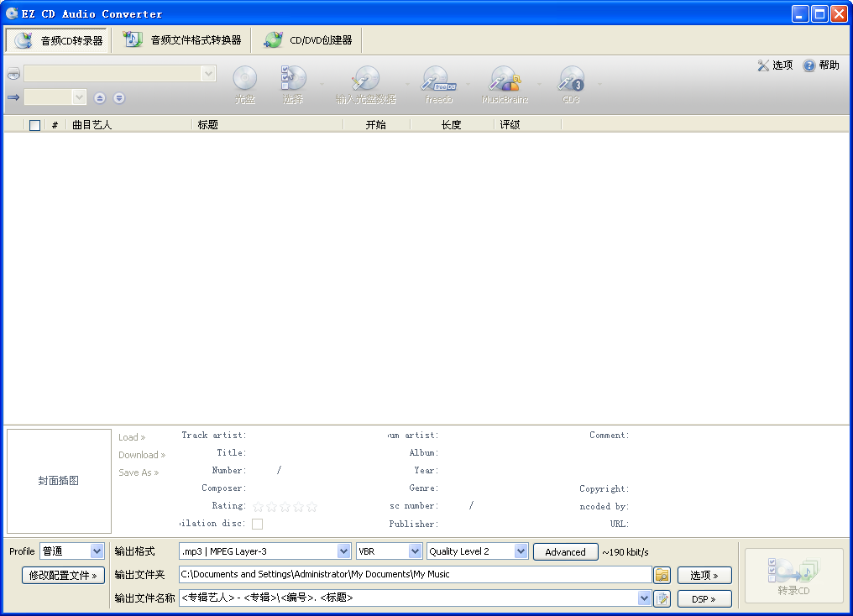The height and width of the screenshot is (616, 853).
Task: Open the Profile dropdown showing 普通
Action: pyautogui.click(x=72, y=551)
